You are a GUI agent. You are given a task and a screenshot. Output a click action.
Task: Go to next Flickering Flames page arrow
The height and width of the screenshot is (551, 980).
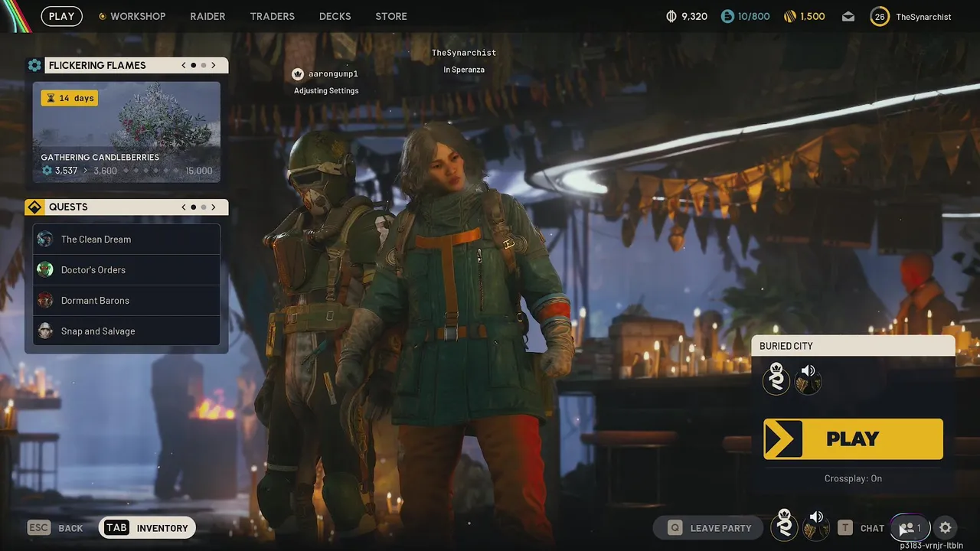pyautogui.click(x=214, y=65)
